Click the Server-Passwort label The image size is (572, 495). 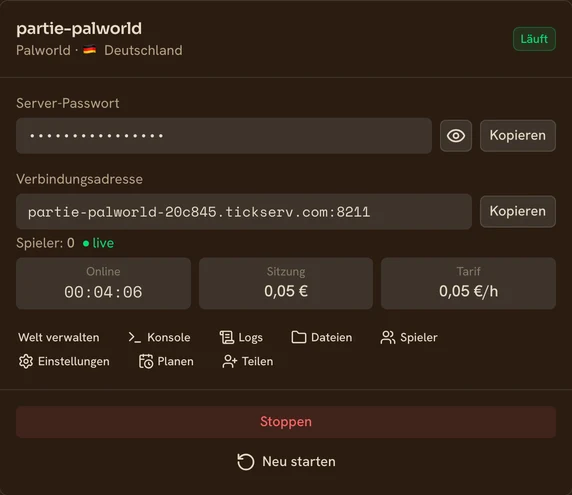pos(67,103)
